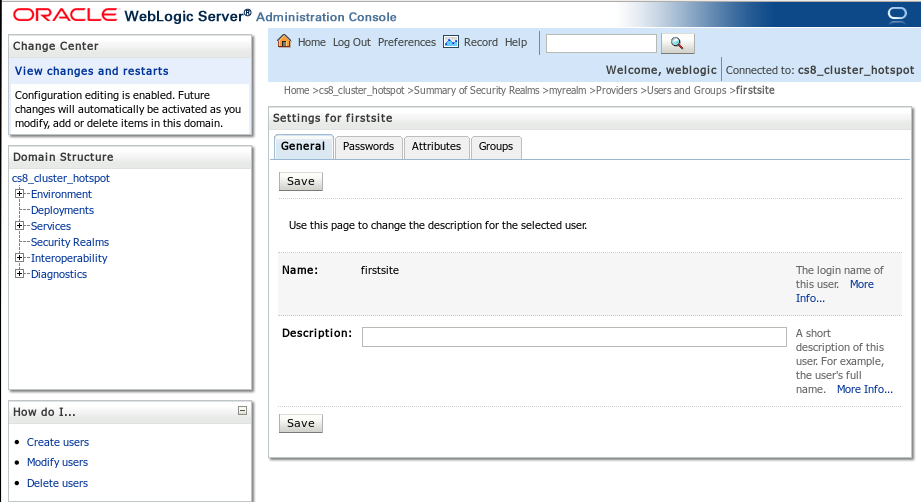This screenshot has width=921, height=502.
Task: Click the top Save button
Action: 301,181
